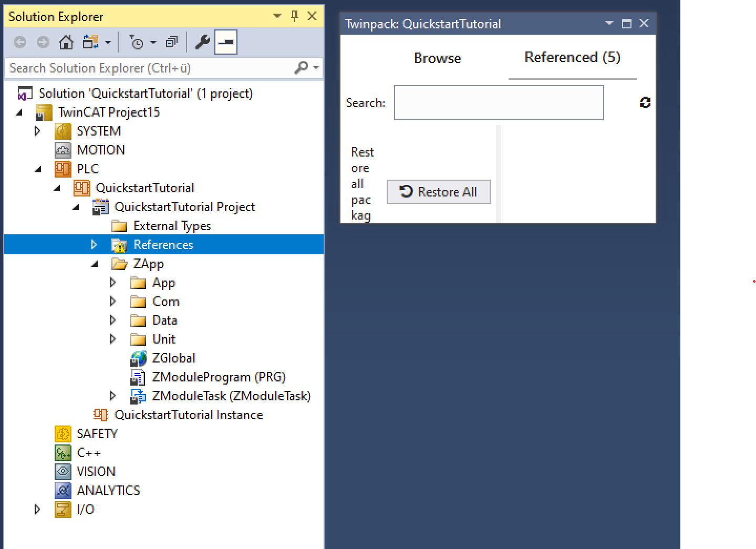This screenshot has width=756, height=549.
Task: Click the QuickstartTutorial PLC icon
Action: point(81,188)
